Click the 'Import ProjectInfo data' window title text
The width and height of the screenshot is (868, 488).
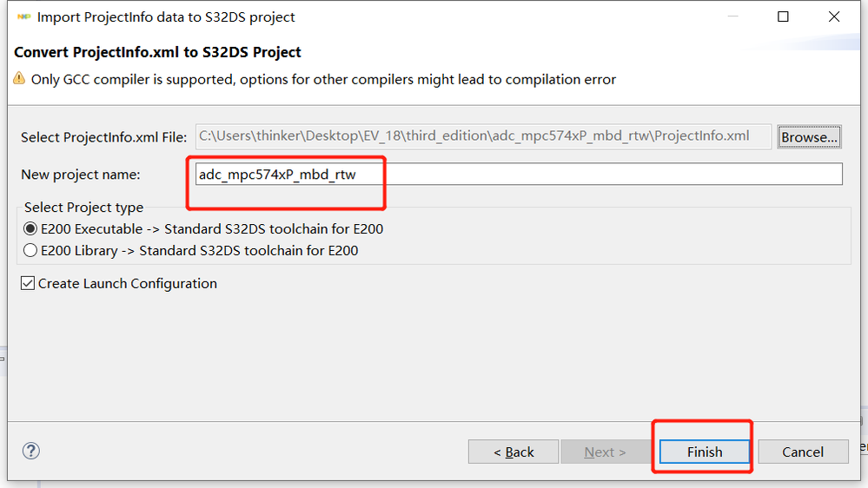pos(166,17)
